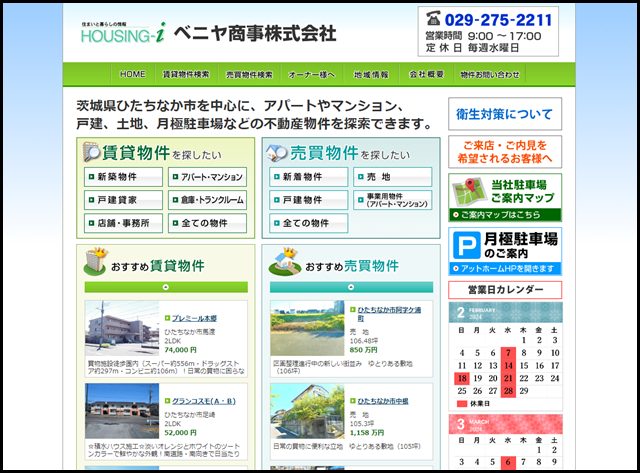Screen dimensions: 640x473
Task: Click February 7 red holiday cell
Action: pos(508,353)
